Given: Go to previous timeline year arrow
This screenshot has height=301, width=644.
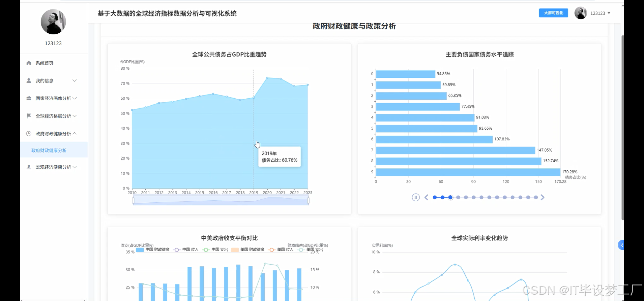Looking at the screenshot, I should 426,197.
